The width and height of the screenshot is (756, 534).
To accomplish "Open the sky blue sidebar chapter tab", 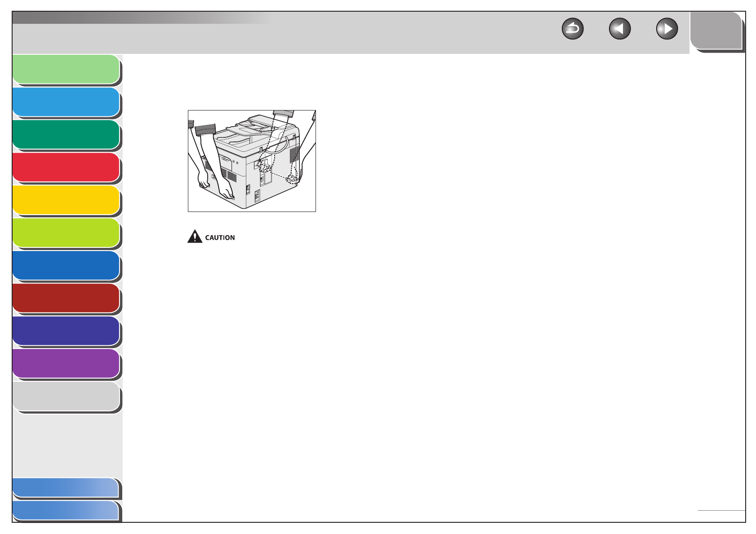I will coord(66,102).
